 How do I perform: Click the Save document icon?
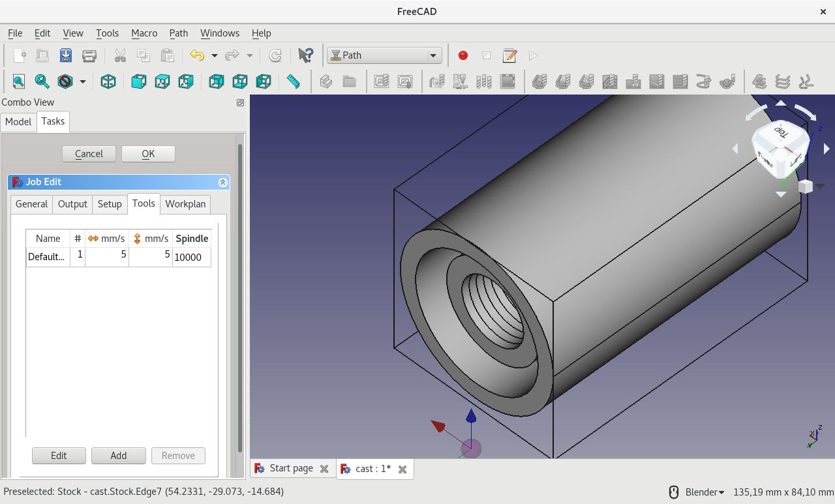click(x=66, y=55)
